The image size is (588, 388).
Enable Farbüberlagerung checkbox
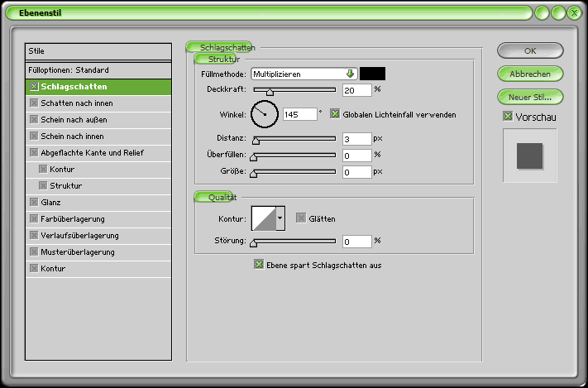point(34,218)
